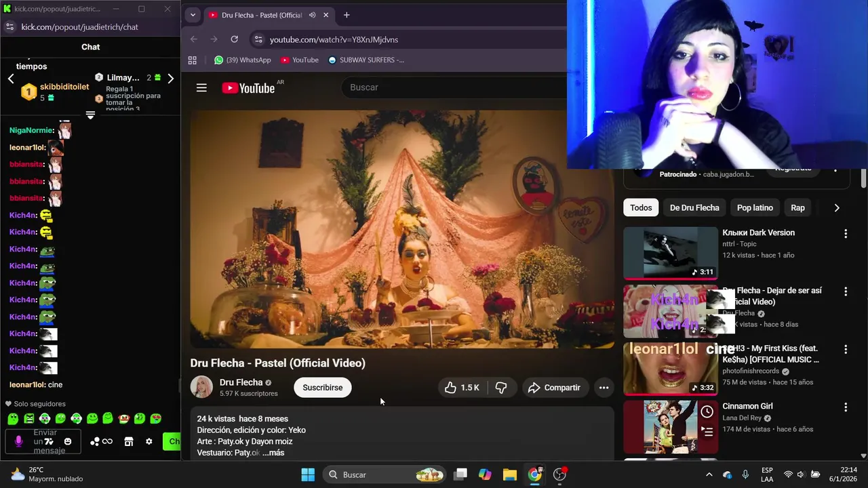Screen dimensions: 868x488
Task: Dislike the Dru Flecha Pastel video
Action: tap(502, 388)
